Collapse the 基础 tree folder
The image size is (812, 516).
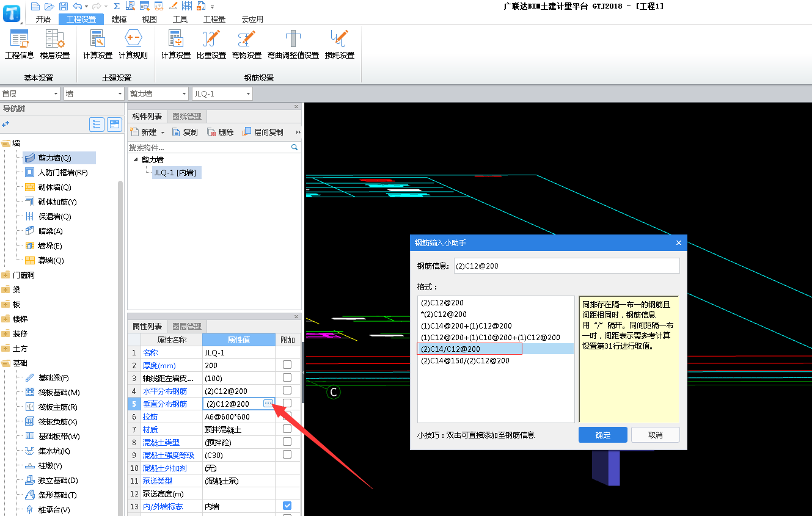click(x=5, y=363)
